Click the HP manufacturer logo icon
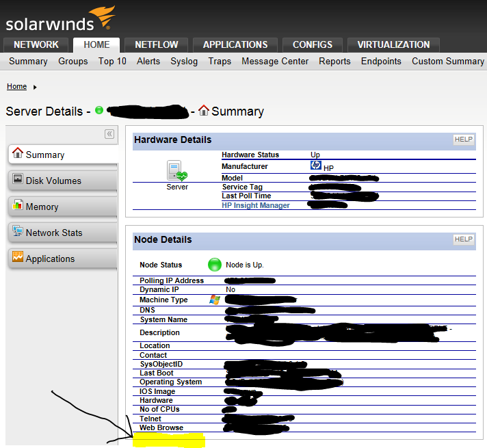The height and width of the screenshot is (448, 487). 316,165
